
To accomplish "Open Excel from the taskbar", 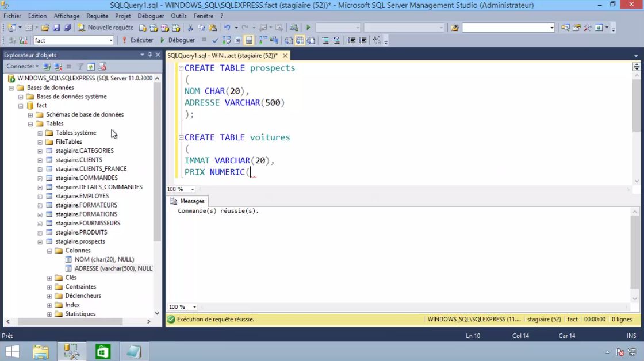I will (103, 351).
